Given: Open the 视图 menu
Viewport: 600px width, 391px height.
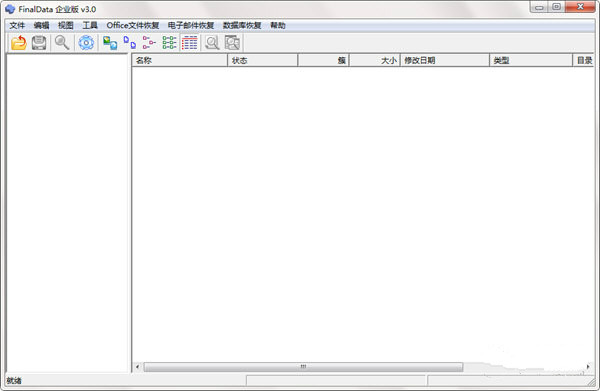Looking at the screenshot, I should point(65,26).
